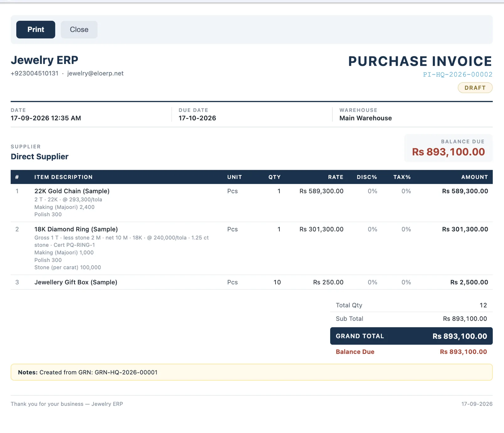
Task: Click amount Rs 301,300.00 in row 2
Action: (465, 229)
